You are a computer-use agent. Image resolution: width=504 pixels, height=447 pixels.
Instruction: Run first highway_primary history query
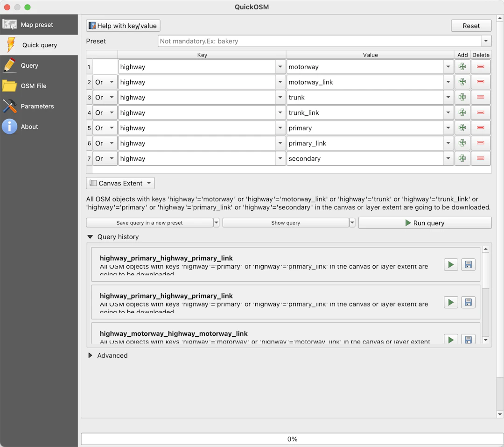point(451,264)
